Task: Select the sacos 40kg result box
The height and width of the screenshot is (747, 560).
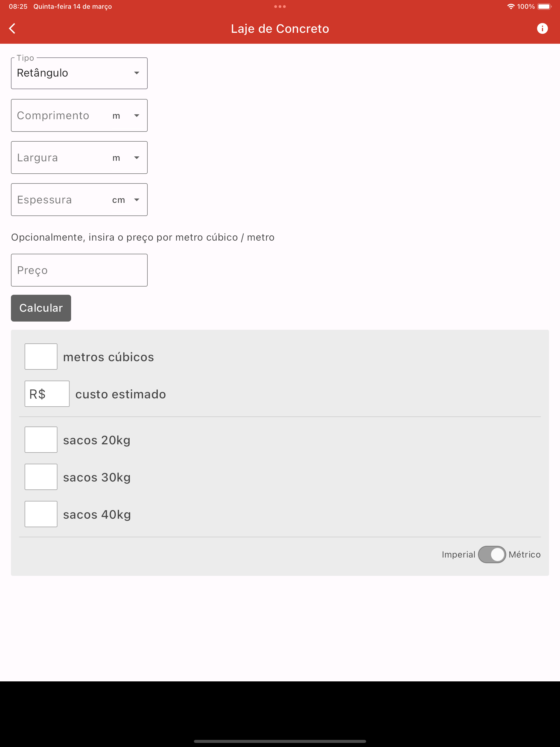Action: [41, 514]
